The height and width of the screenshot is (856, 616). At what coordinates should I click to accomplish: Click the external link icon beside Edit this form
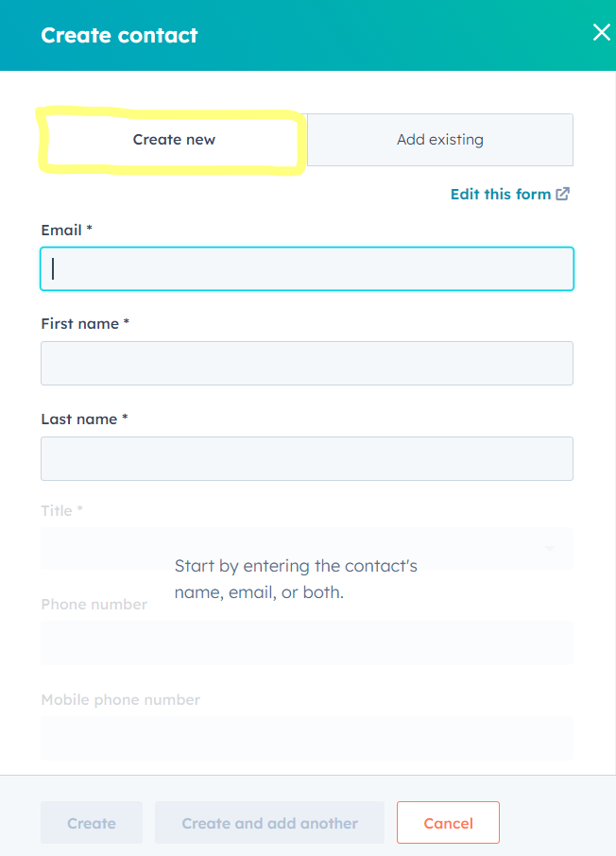pyautogui.click(x=563, y=194)
